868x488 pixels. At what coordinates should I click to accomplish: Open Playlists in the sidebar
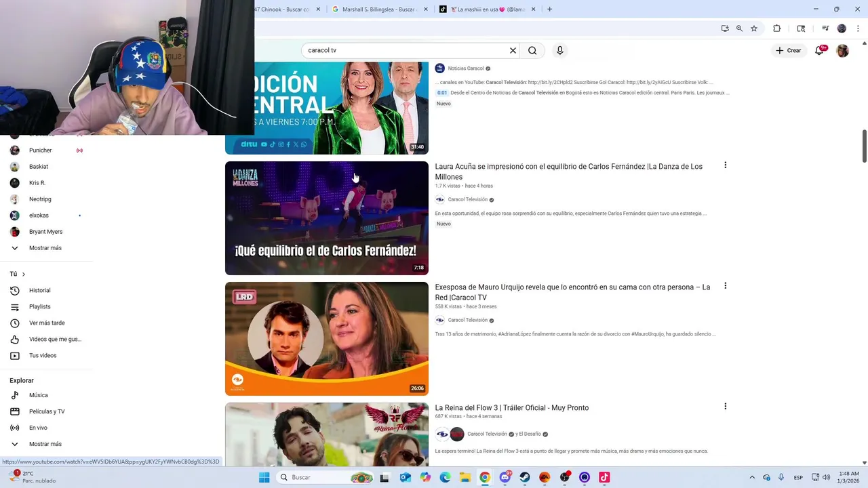pyautogui.click(x=39, y=306)
